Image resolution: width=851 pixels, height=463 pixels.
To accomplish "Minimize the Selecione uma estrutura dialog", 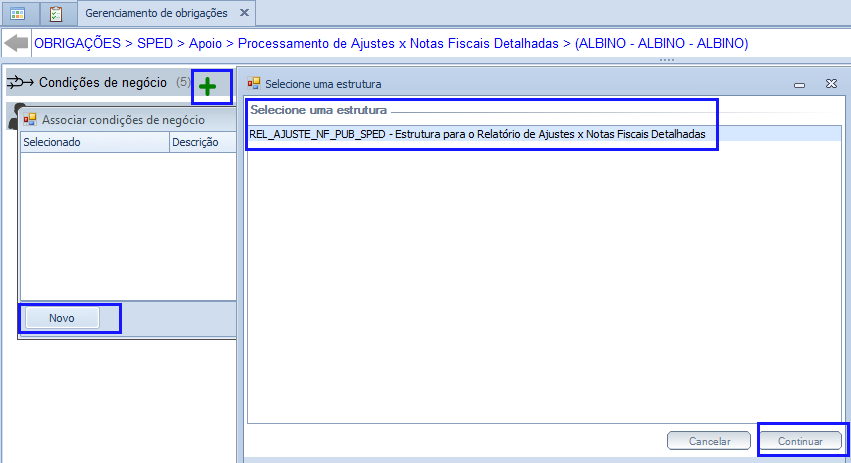I will pyautogui.click(x=799, y=84).
